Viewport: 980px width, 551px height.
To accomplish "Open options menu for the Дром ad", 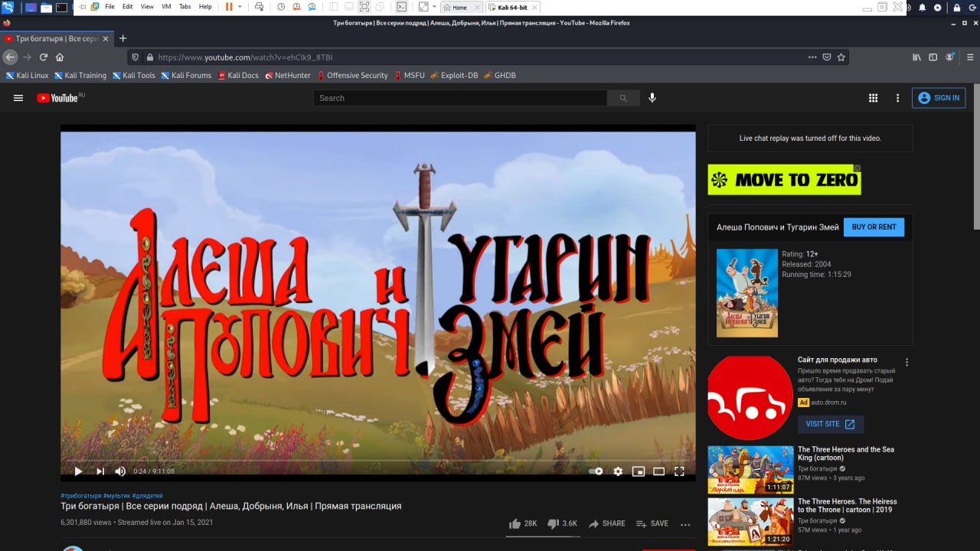I will click(x=907, y=363).
